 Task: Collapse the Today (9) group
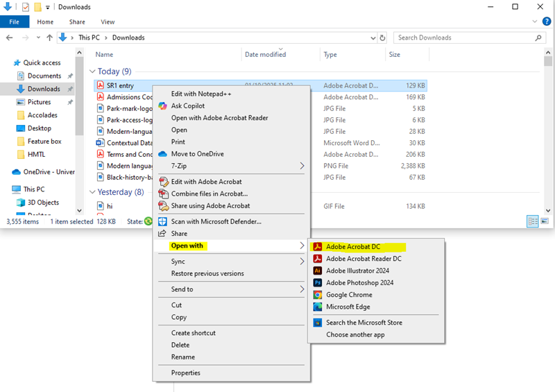click(x=92, y=71)
